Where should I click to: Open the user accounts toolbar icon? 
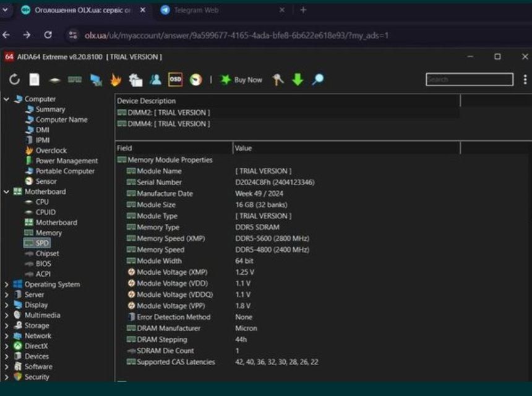[156, 79]
